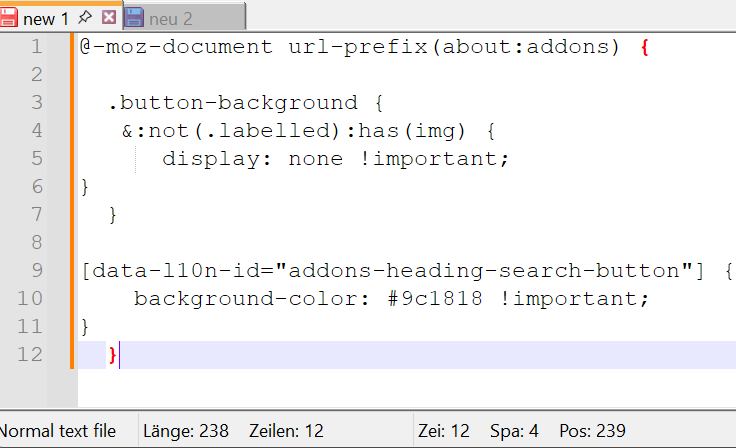Click the red closing brace on line 12
736x448 pixels.
113,355
